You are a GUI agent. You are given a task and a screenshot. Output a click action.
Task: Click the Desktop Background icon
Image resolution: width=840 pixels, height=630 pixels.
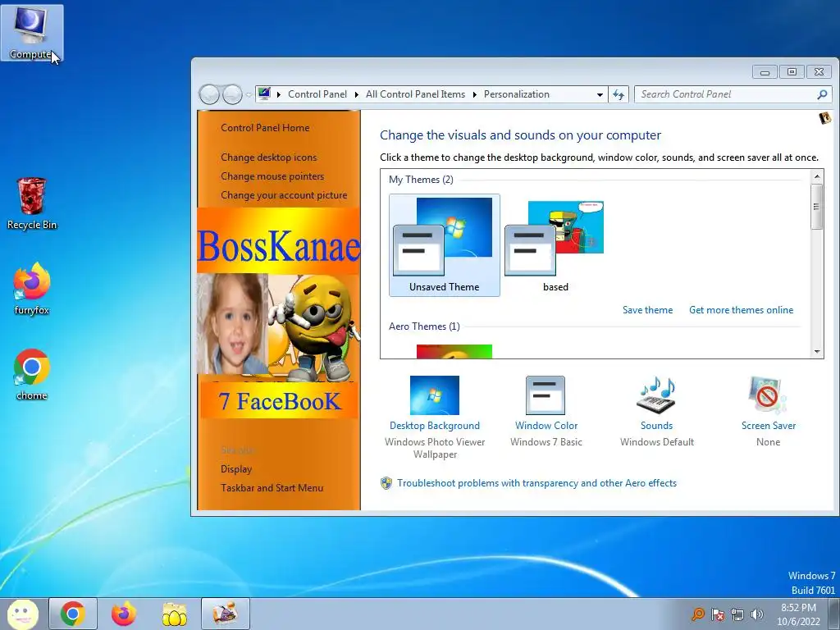[435, 395]
